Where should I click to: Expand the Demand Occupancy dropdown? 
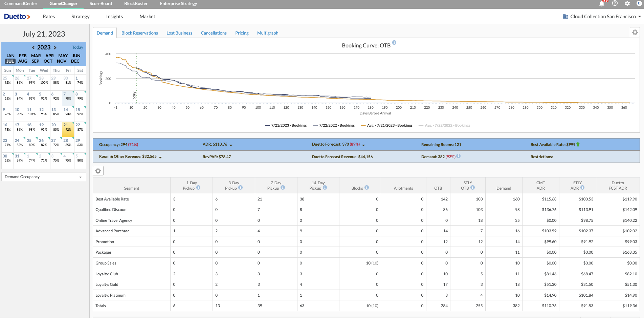pyautogui.click(x=44, y=177)
